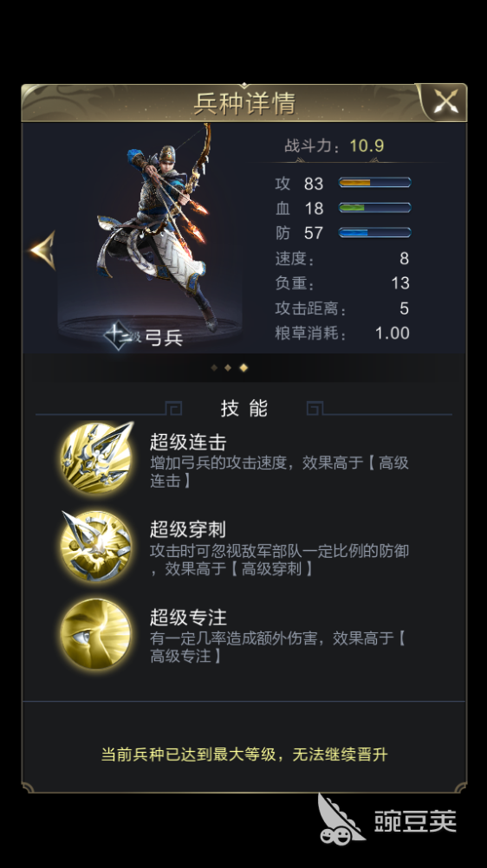Select the middle page indicator dot
Image resolution: width=487 pixels, height=868 pixels.
click(x=228, y=367)
